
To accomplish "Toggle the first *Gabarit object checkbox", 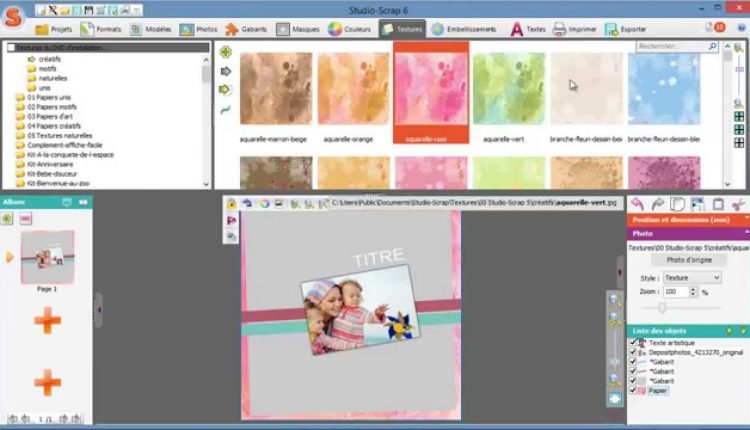I will click(x=632, y=362).
